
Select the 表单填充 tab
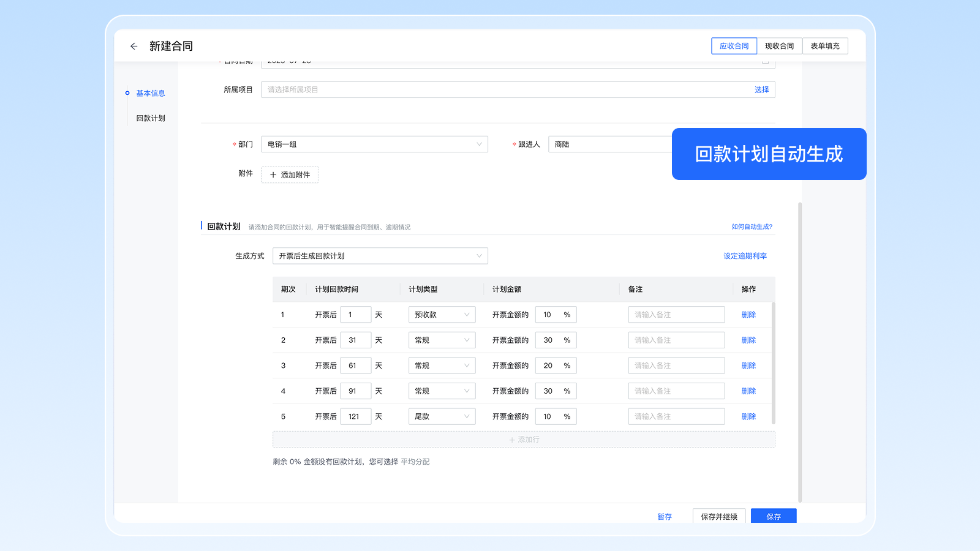[x=824, y=46]
